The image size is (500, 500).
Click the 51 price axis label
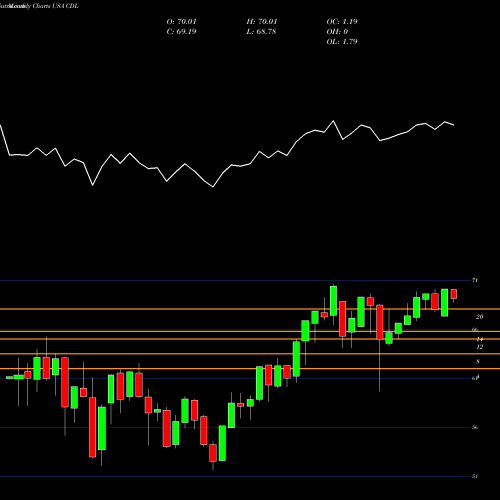click(475, 476)
